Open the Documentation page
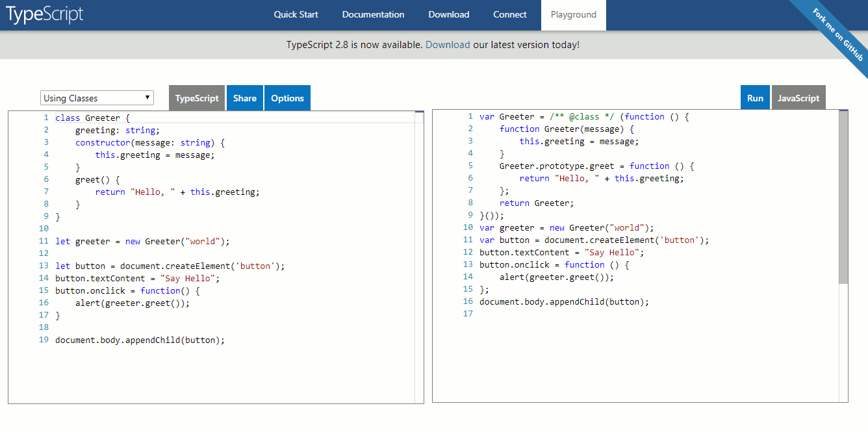Screen dimensions: 868x432 (373, 15)
